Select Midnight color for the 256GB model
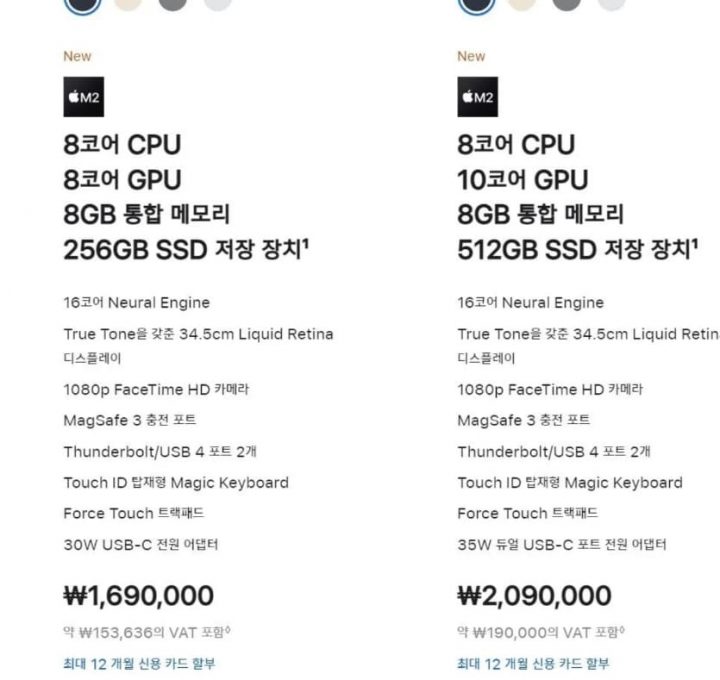Screen dimensions: 720x680 (x=83, y=4)
